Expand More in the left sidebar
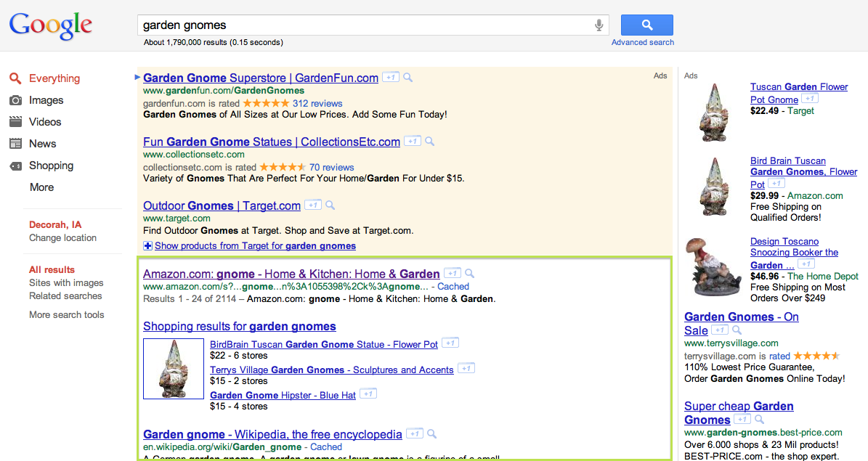Screen dimensions: 868x461 [x=41, y=187]
